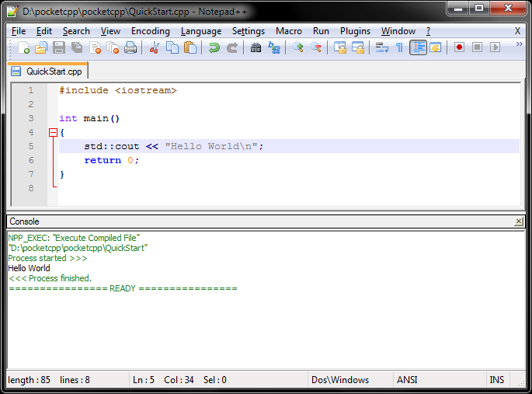Open the ? help menu

[x=429, y=31]
